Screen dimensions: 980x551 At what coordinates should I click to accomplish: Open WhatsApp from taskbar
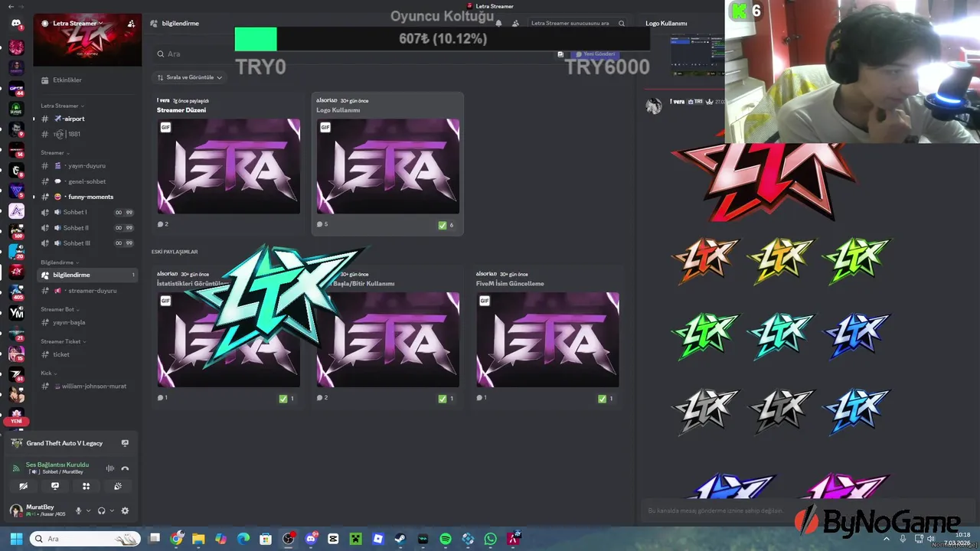click(x=491, y=539)
